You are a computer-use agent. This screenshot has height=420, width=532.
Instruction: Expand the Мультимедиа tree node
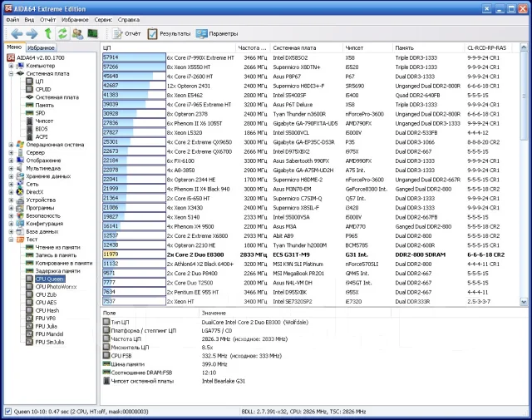[x=11, y=168]
